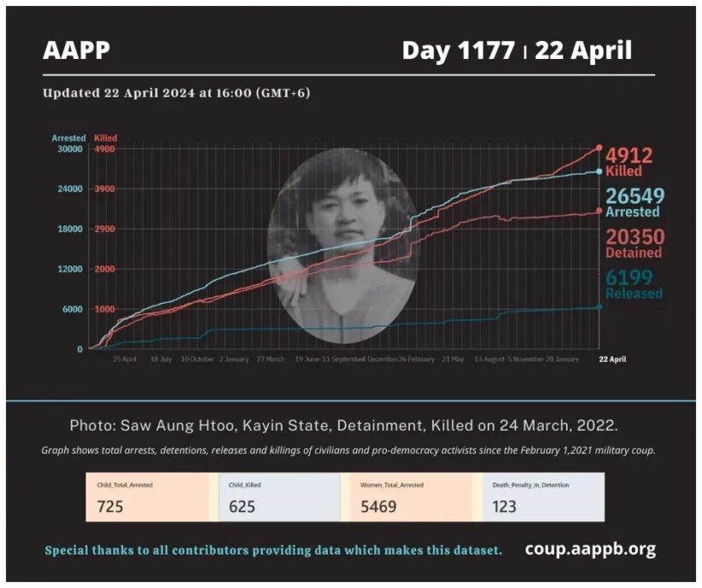Select the Child_Total_Arrested card showing 725
The image size is (702, 588).
[147, 497]
